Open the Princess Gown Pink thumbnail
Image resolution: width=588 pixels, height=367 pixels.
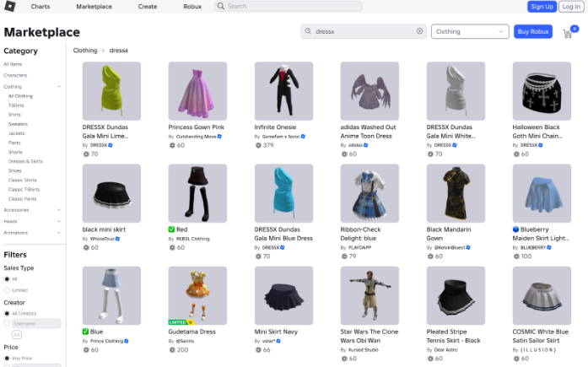point(197,91)
